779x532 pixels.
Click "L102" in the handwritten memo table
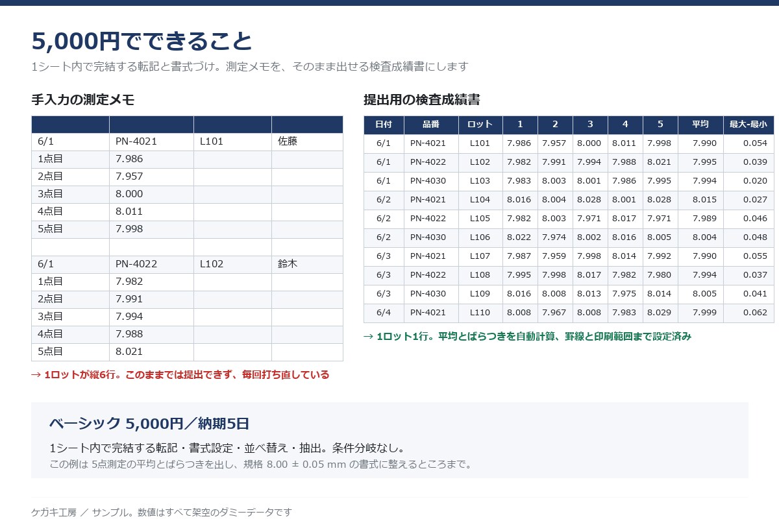pyautogui.click(x=212, y=264)
